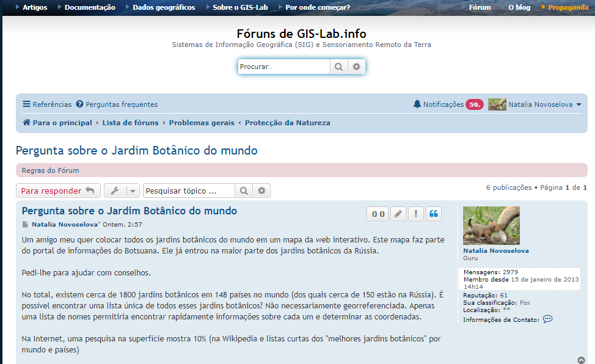Screen dimensions: 595x364
Task: Open the Dados geográficos top menu
Action: click(164, 7)
